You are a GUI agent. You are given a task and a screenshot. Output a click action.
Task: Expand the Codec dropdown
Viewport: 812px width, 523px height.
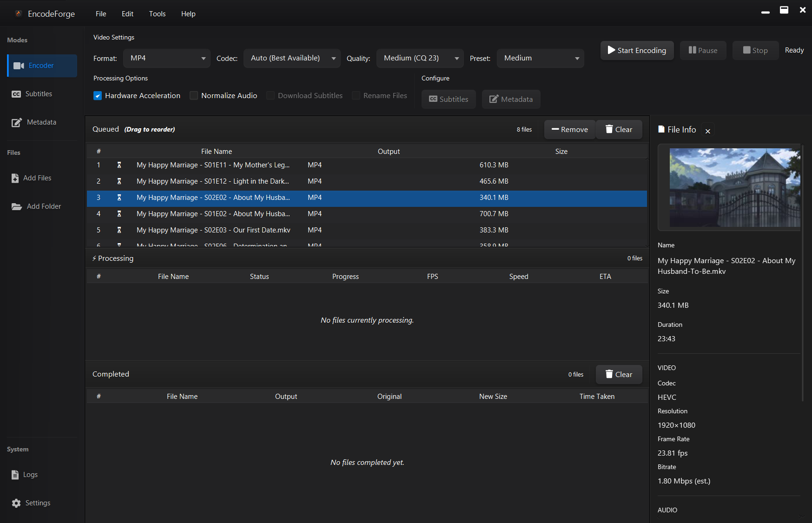292,58
